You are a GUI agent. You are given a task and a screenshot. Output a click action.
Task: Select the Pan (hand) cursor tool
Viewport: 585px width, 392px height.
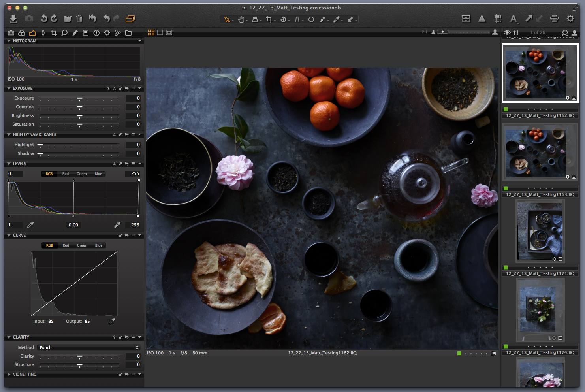241,19
